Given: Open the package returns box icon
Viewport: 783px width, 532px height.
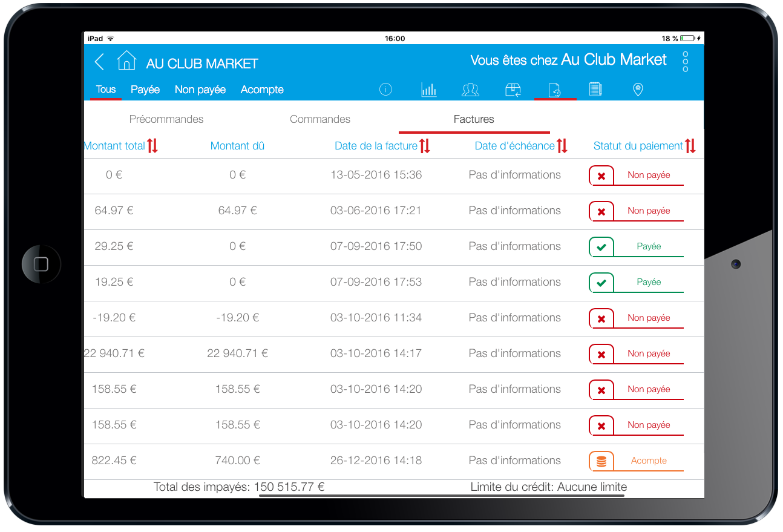Looking at the screenshot, I should [513, 90].
